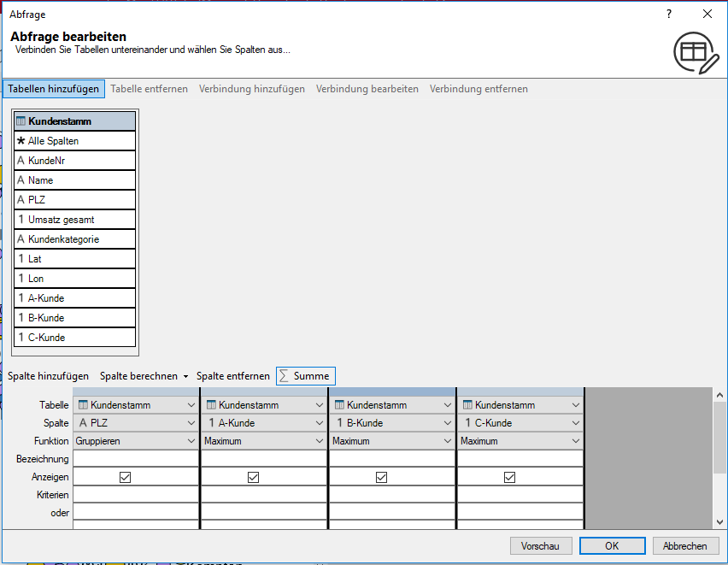Viewport: 728px width, 565px height.
Task: Select the Alle Spalten asterisk row
Action: point(74,141)
